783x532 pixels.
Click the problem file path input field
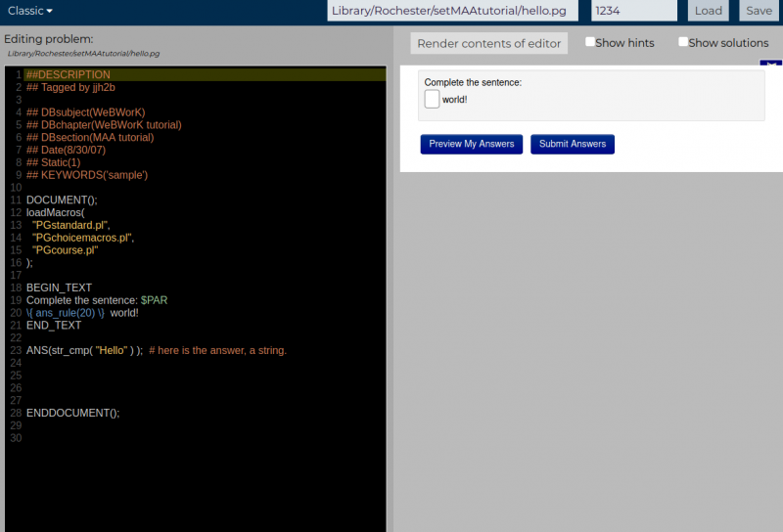click(x=452, y=11)
